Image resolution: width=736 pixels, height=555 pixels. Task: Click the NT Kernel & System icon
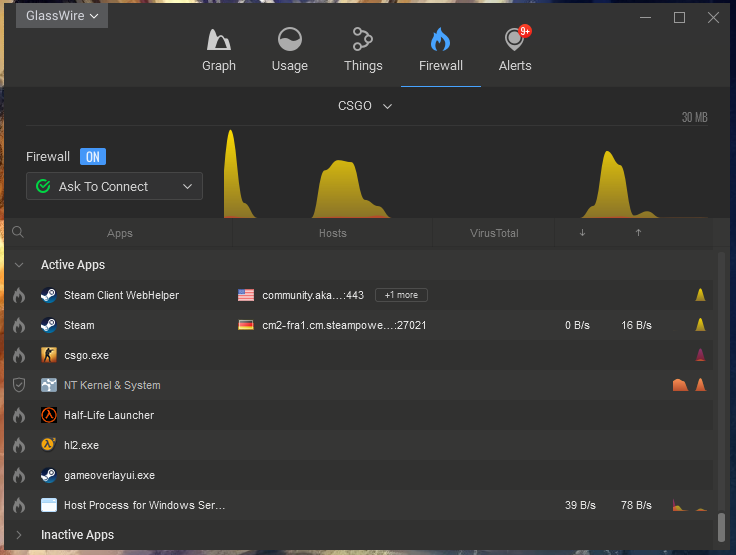coord(49,385)
